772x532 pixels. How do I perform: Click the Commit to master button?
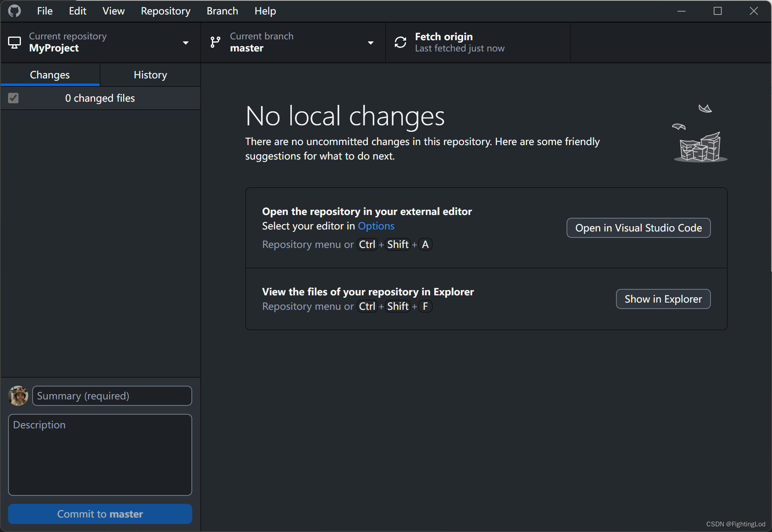tap(100, 514)
